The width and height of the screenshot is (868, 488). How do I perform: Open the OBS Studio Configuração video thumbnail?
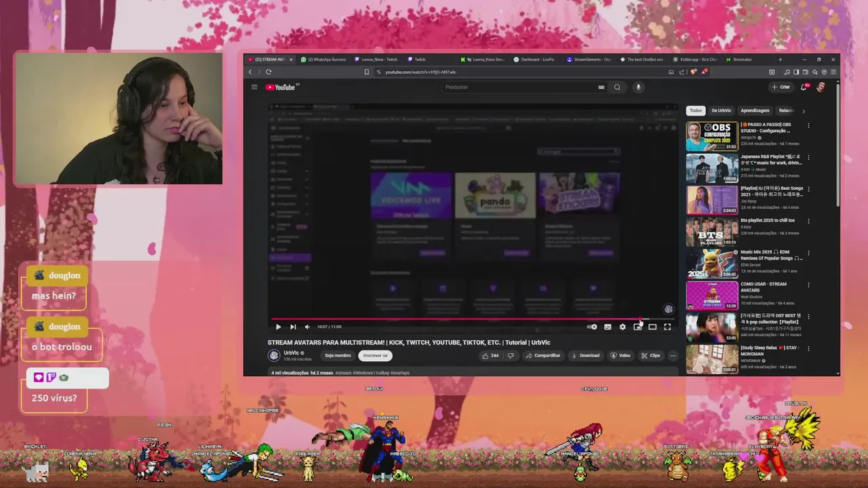(712, 136)
